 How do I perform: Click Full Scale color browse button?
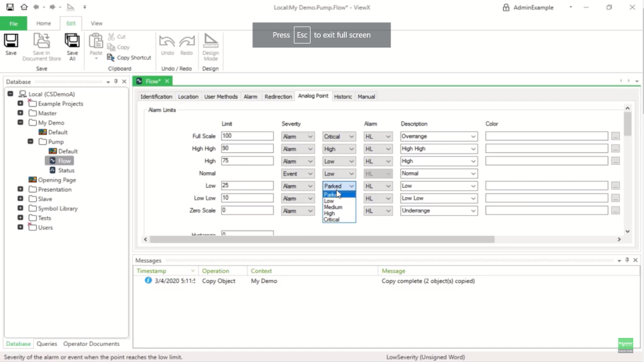coord(615,136)
